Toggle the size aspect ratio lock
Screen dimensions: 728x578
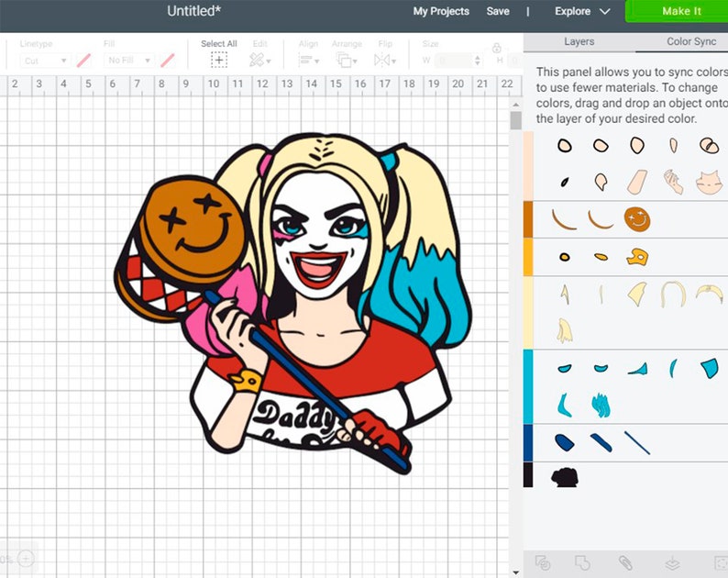coord(496,48)
